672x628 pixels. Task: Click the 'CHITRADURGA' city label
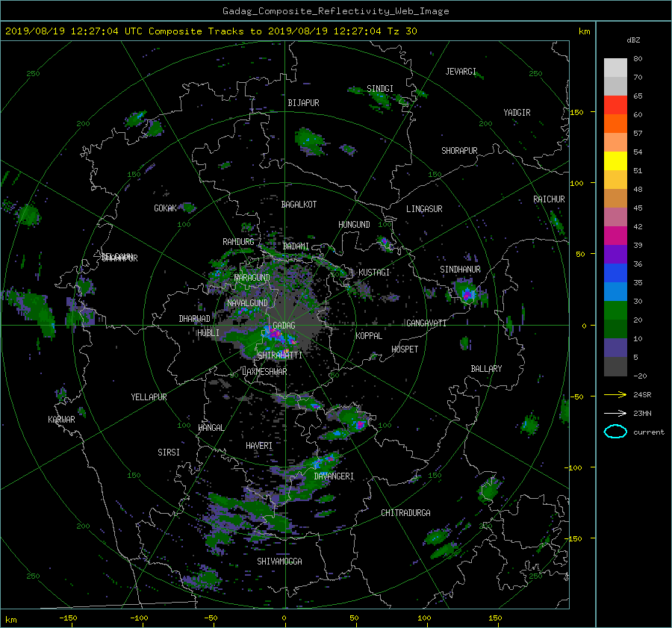point(405,513)
